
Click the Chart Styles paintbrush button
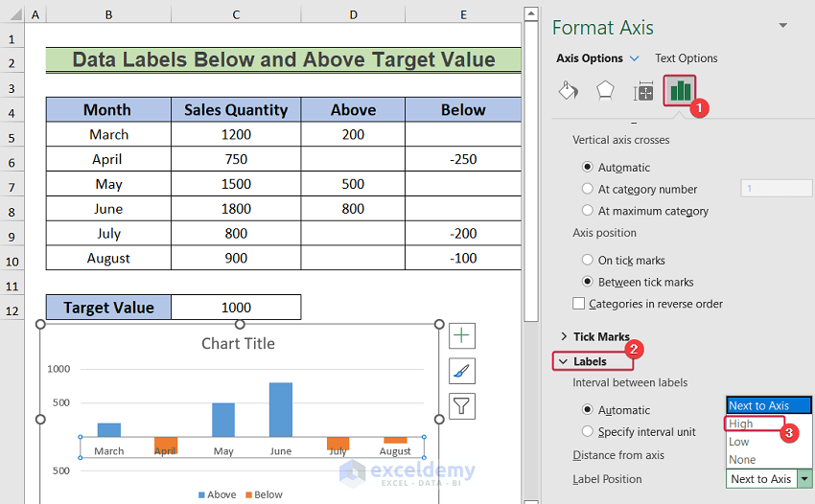[461, 371]
